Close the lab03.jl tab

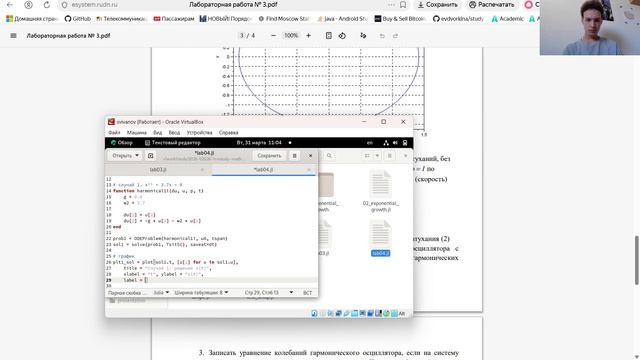(x=202, y=169)
